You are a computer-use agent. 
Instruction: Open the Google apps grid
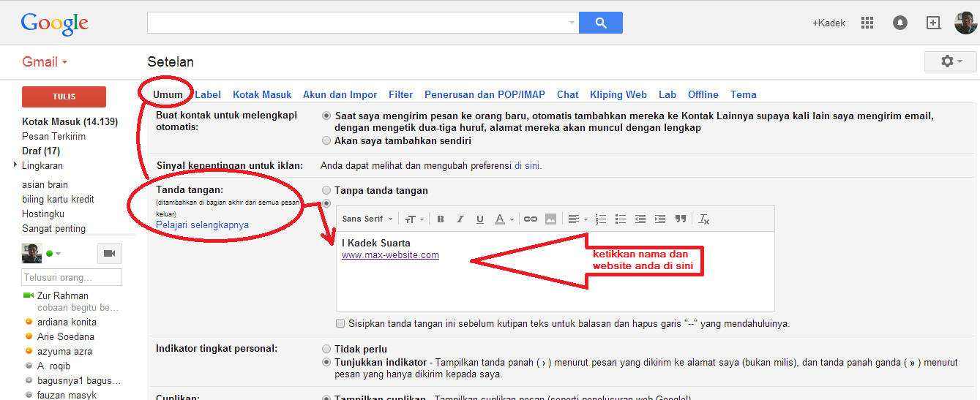click(x=867, y=23)
